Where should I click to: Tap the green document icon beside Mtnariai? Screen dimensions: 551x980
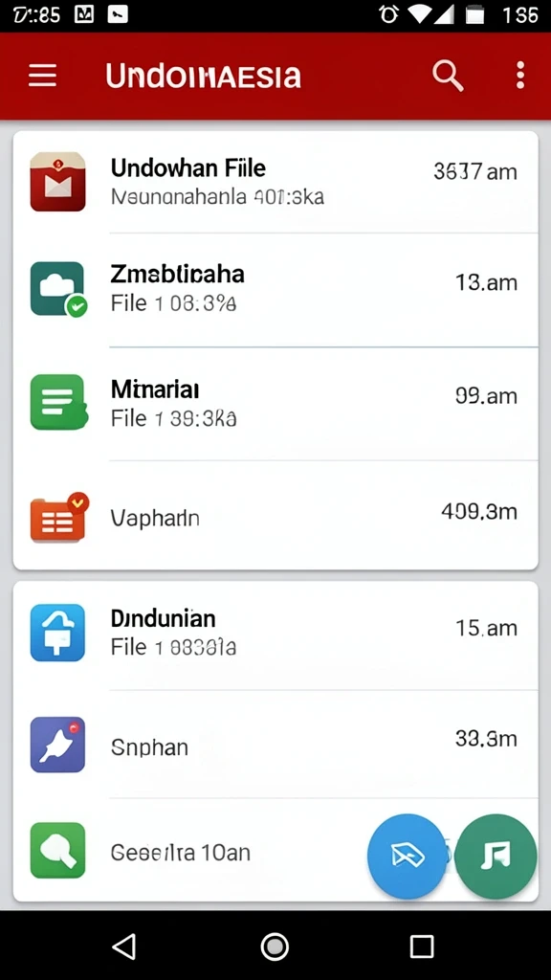(x=58, y=402)
